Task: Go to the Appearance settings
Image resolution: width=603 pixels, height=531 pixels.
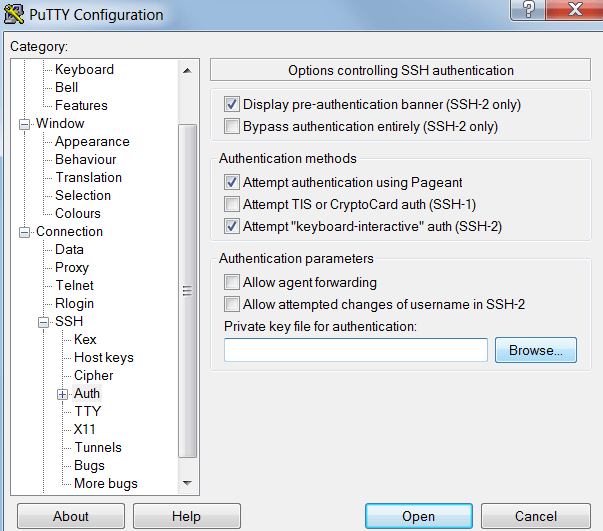Action: (92, 141)
